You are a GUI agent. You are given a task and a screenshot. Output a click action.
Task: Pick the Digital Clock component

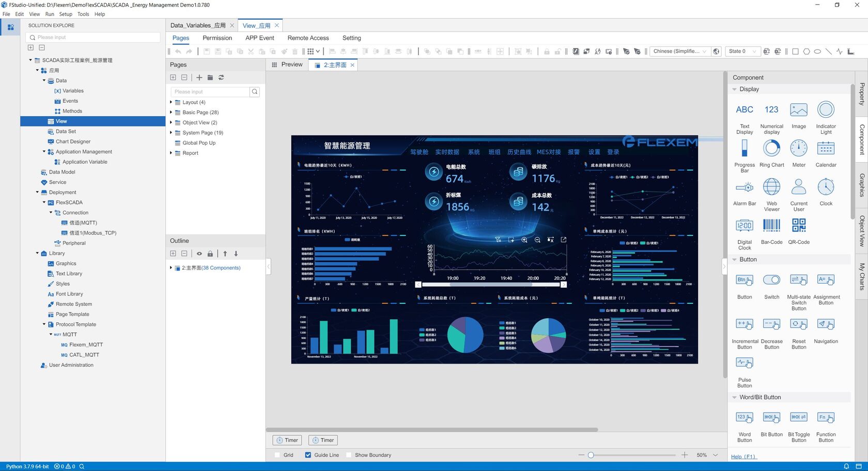pos(745,233)
